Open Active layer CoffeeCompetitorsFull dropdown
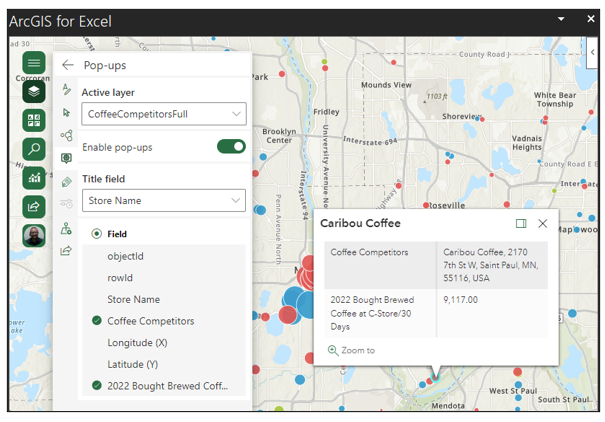605x422 pixels. 164,114
